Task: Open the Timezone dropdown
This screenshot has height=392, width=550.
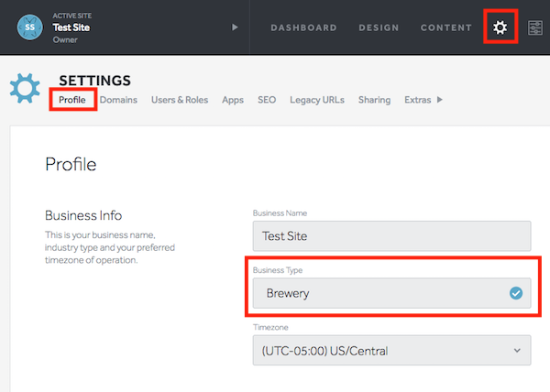Action: [391, 350]
